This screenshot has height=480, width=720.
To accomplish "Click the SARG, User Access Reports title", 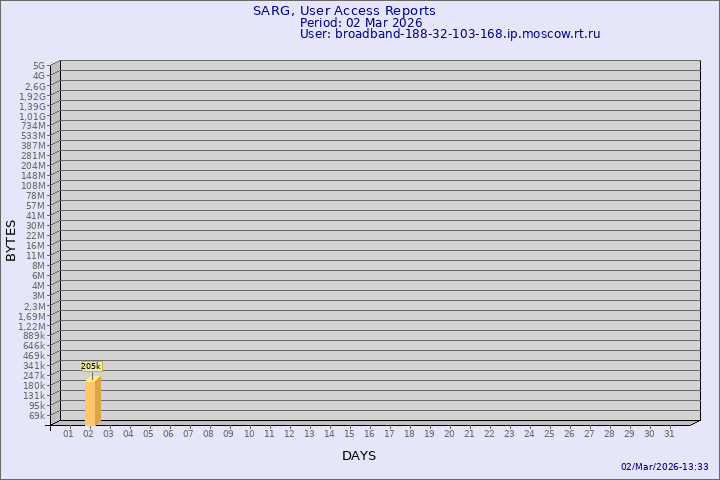I will point(344,11).
